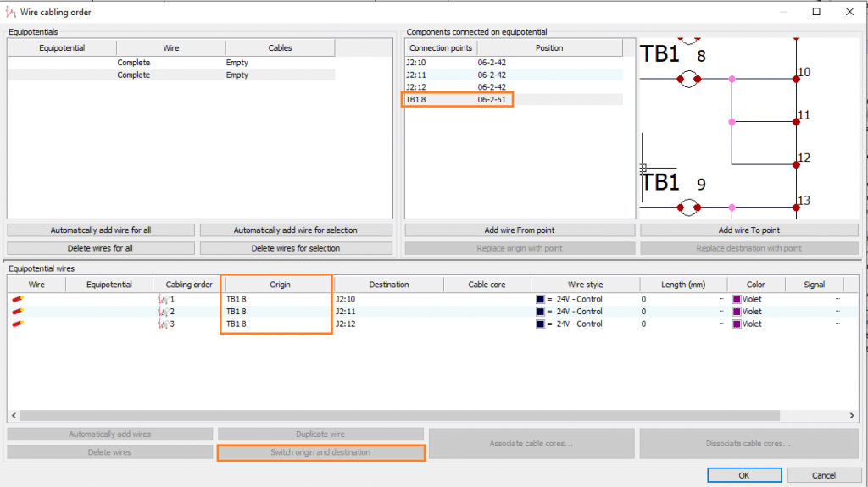Click red connection dot at terminal 10
Viewport: 868px width, 487px height.
[x=796, y=79]
